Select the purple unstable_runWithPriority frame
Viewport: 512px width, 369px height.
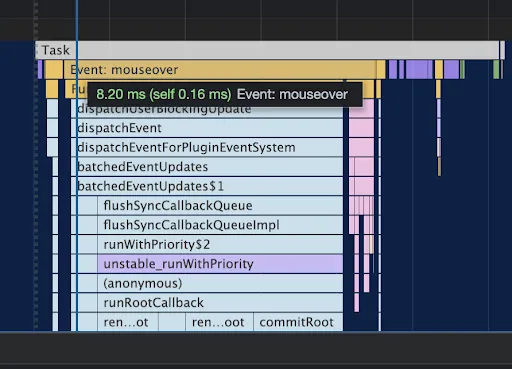pos(220,264)
